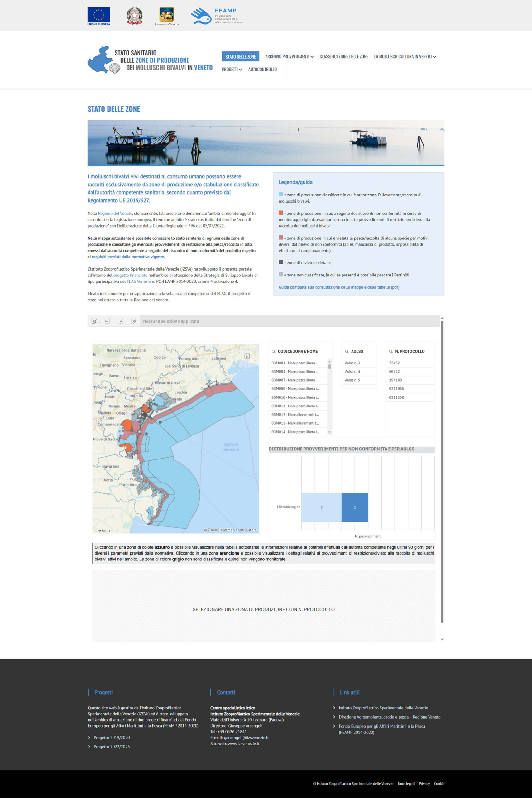Select zone 03M009 in the list
Viewport: 532px width, 798px height.
point(295,389)
